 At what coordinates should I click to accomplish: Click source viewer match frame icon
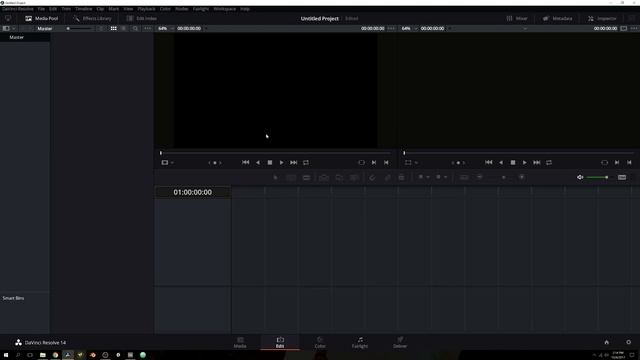(361, 162)
